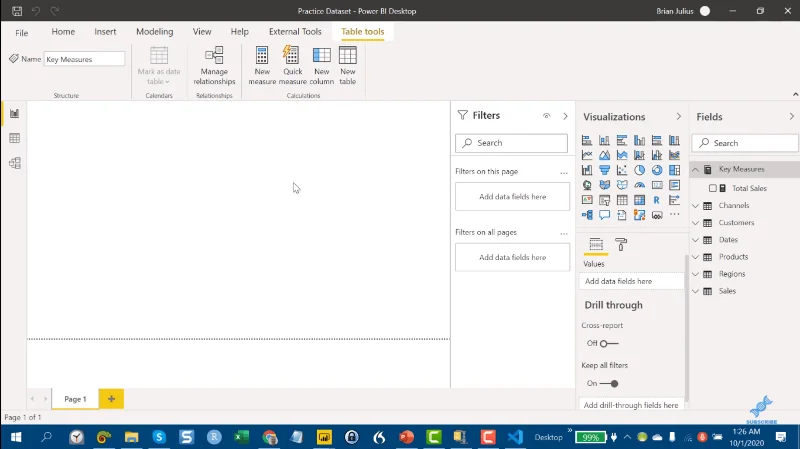Select the Q&A visual icon
This screenshot has height=449, width=800.
(605, 215)
